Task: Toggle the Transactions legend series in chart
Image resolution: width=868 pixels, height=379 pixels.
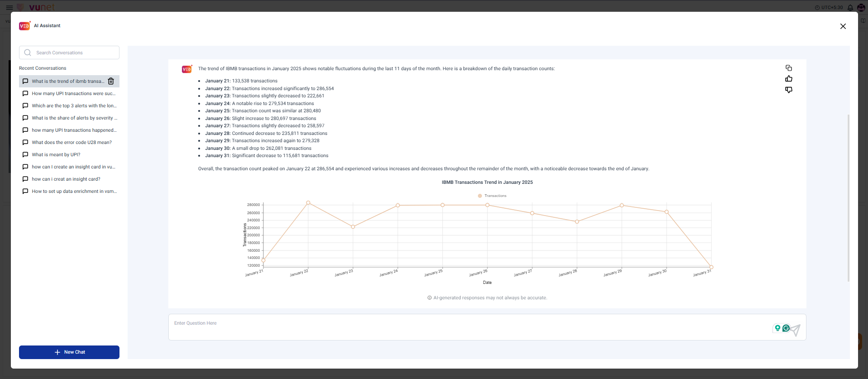Action: 492,196
